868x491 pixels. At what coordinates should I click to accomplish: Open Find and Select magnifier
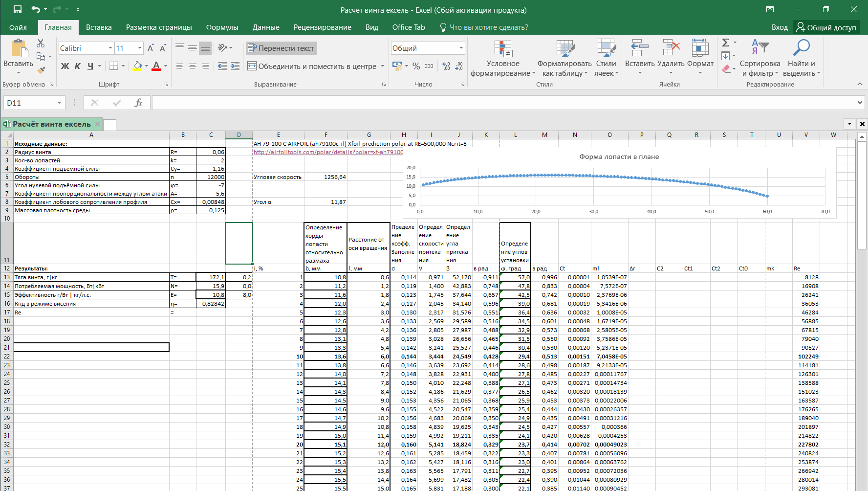pyautogui.click(x=802, y=58)
